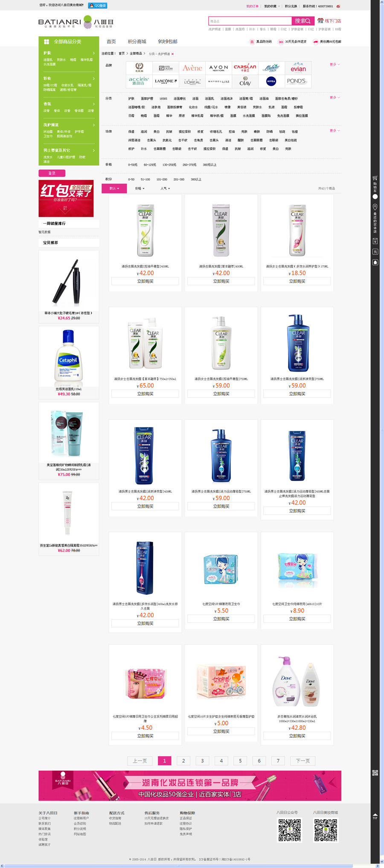Open the shopping cart icon in right sidebar
The image size is (384, 868).
tap(375, 178)
